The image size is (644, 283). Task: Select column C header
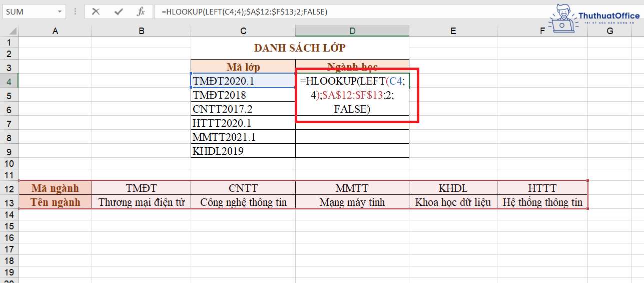pos(243,31)
